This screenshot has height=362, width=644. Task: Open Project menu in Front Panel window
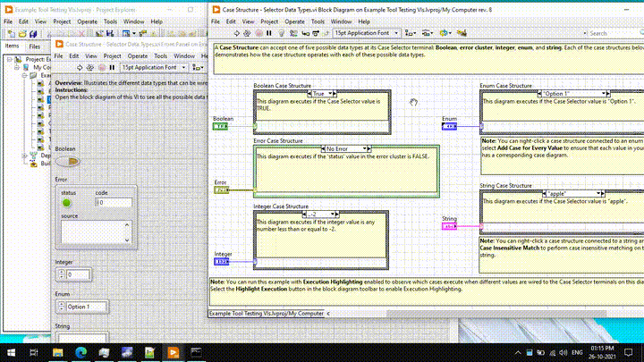pyautogui.click(x=112, y=55)
